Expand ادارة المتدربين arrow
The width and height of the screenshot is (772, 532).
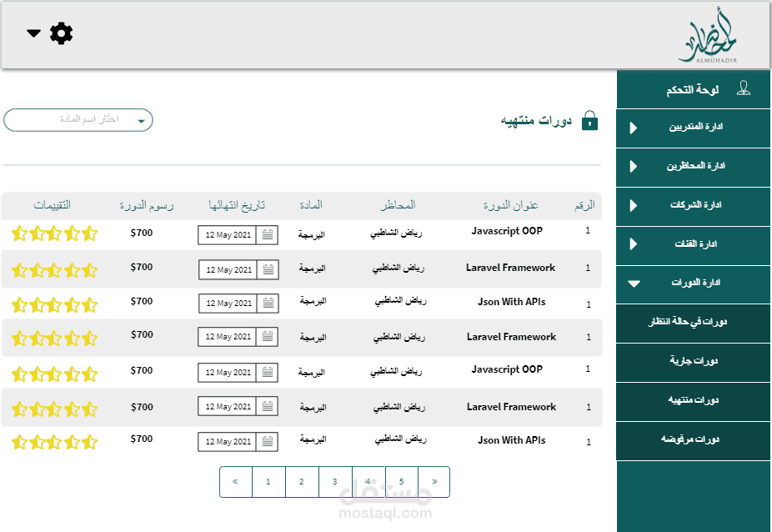click(x=633, y=128)
